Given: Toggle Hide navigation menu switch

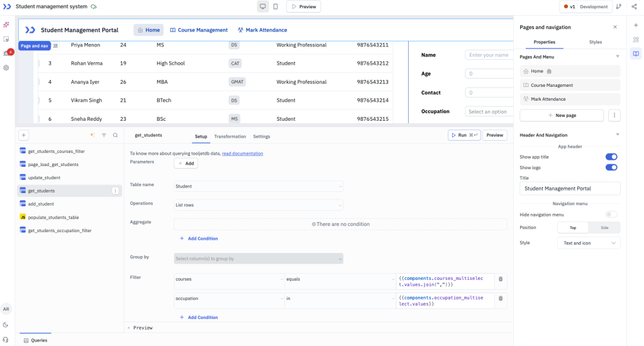Looking at the screenshot, I should tap(611, 215).
